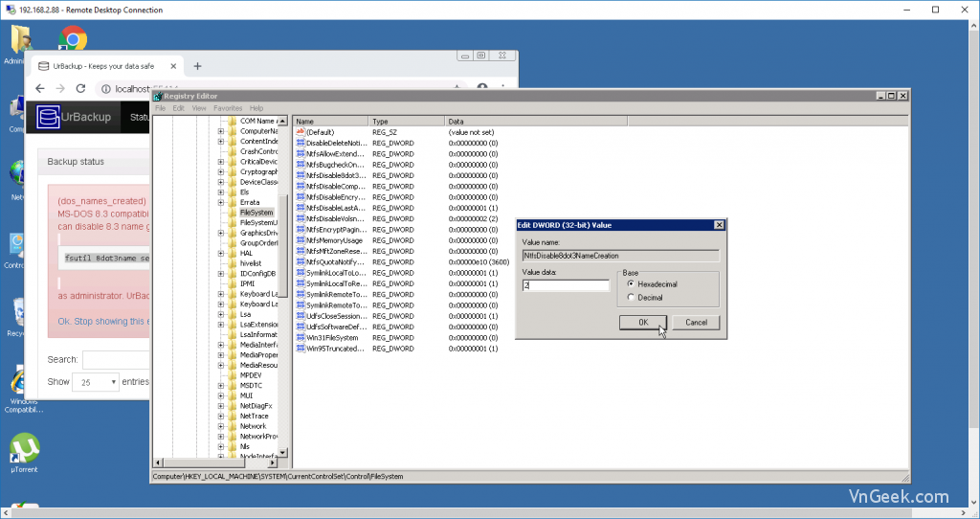The width and height of the screenshot is (980, 519).
Task: Confirm the DWORD edit with OK
Action: [x=643, y=323]
